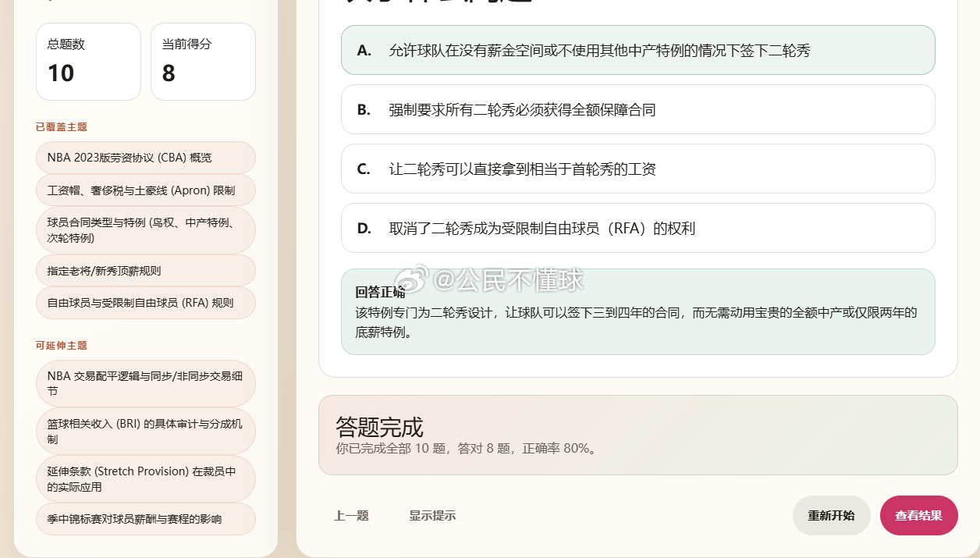
Task: Click 上一题 to go to previous question
Action: tap(351, 515)
